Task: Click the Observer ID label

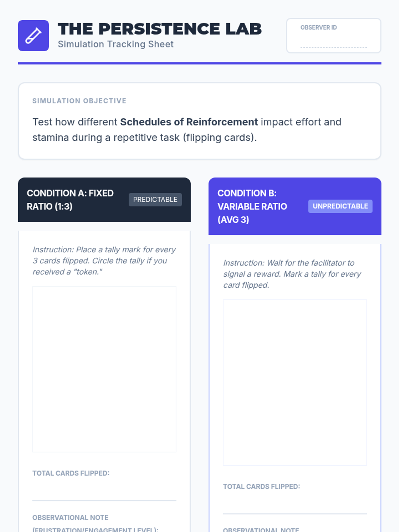Action: (x=319, y=28)
